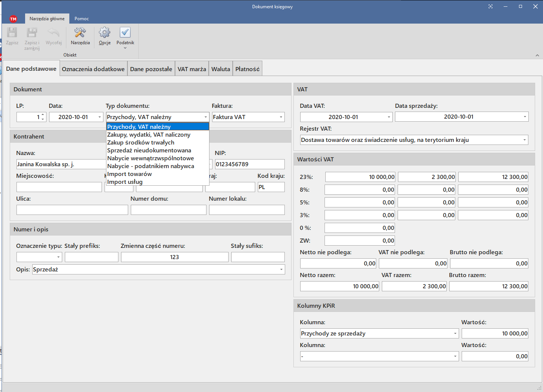The height and width of the screenshot is (392, 543).
Task: Expand the Przychody ze sprzedaży column dropdown
Action: (x=455, y=334)
